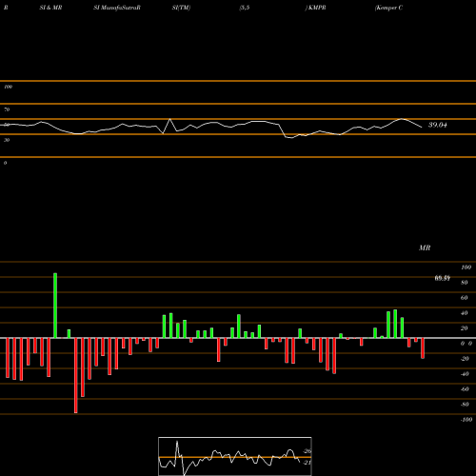Click the 'SI MunafaSutraR' header text
The image size is (476, 476).
117,8
